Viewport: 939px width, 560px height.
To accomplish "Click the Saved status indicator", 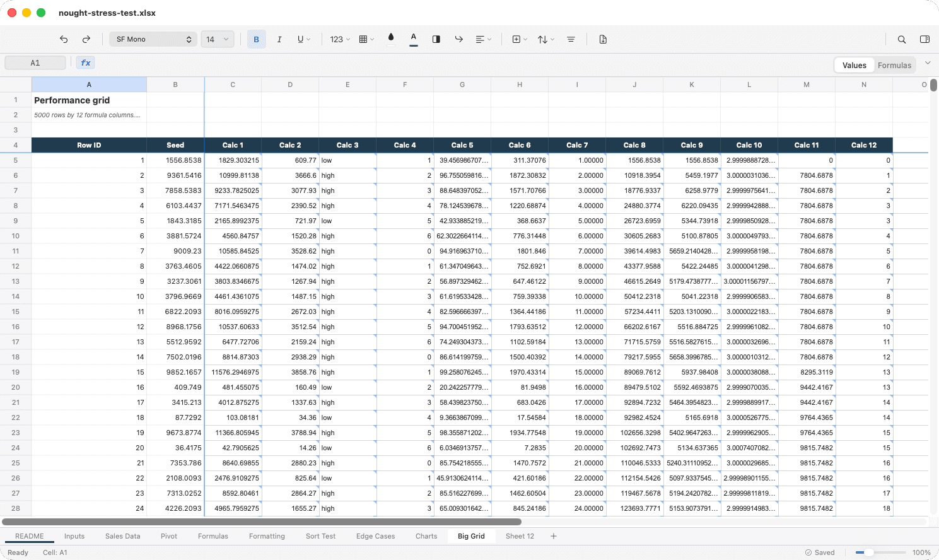I will [x=820, y=552].
